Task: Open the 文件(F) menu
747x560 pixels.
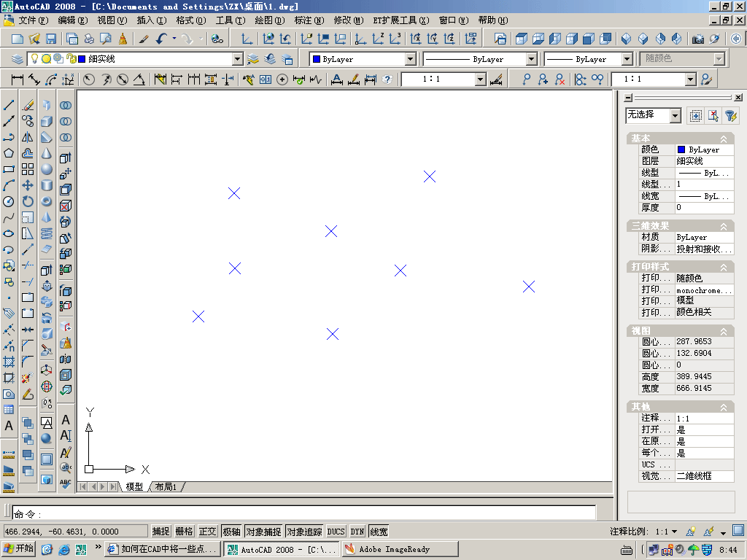Action: (x=34, y=20)
